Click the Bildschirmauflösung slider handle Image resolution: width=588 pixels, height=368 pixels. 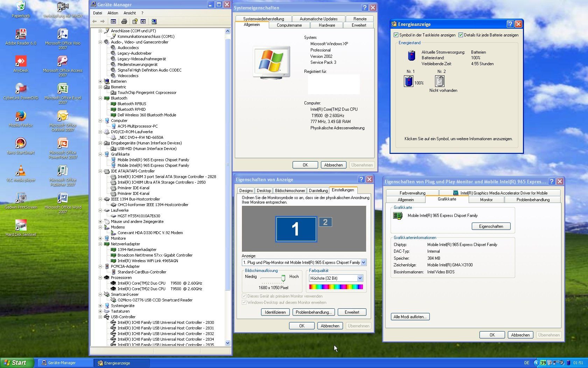(283, 278)
